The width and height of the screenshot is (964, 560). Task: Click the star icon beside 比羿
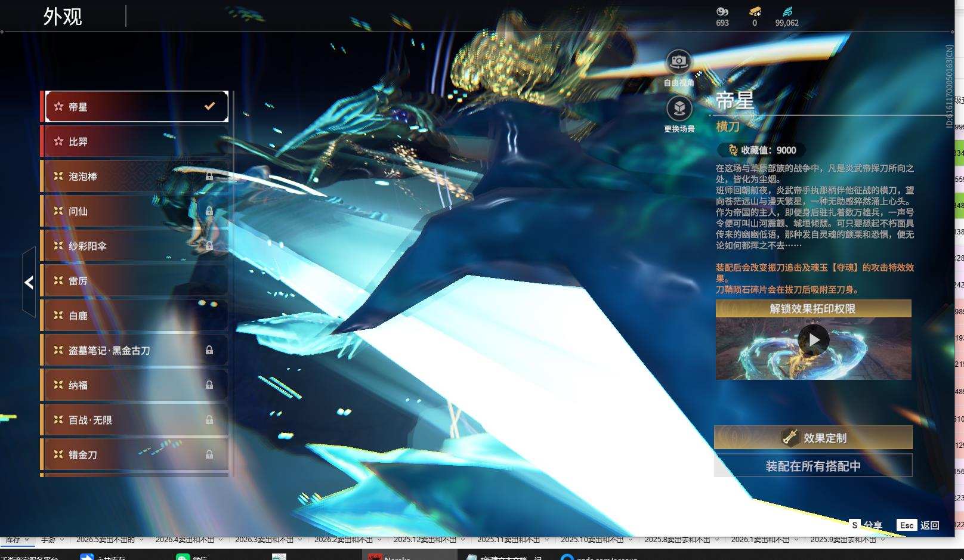58,141
